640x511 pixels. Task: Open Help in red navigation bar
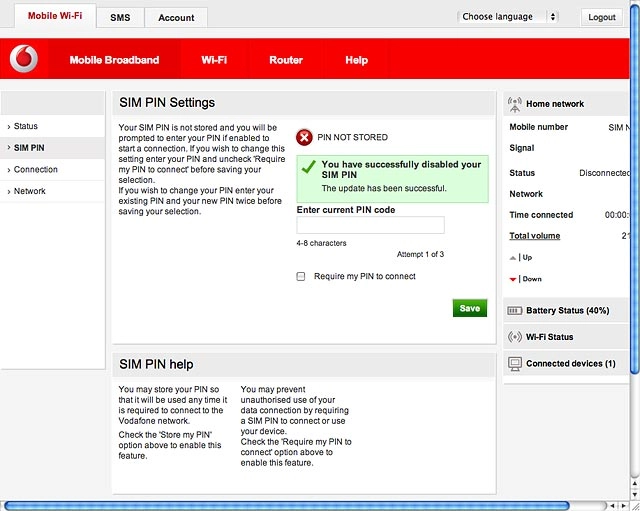356,60
